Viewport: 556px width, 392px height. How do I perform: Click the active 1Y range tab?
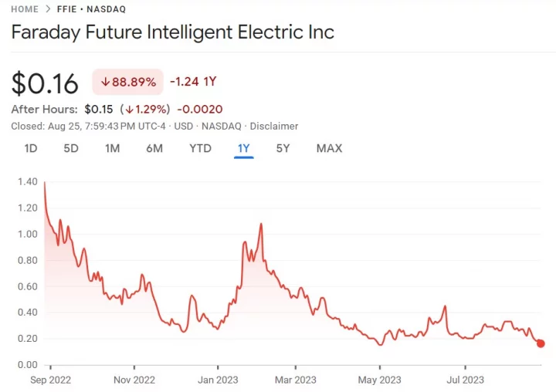coord(244,148)
